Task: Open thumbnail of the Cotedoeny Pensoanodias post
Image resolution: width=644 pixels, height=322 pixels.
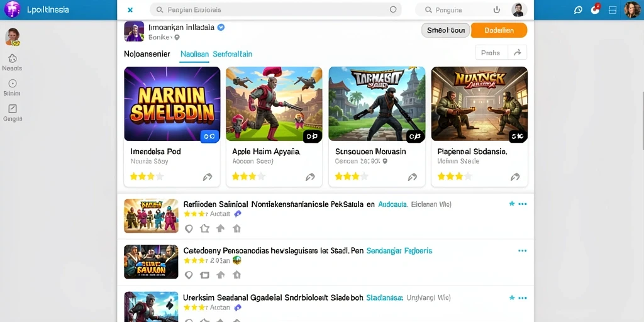Action: point(151,262)
